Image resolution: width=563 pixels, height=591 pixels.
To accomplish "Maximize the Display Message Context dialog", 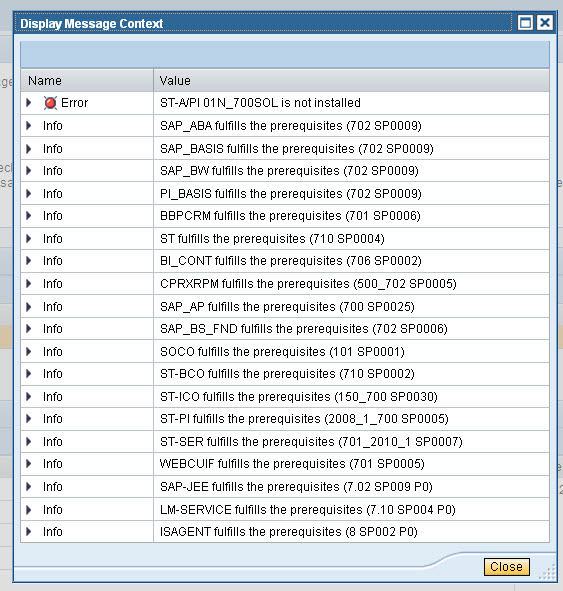I will pyautogui.click(x=525, y=23).
